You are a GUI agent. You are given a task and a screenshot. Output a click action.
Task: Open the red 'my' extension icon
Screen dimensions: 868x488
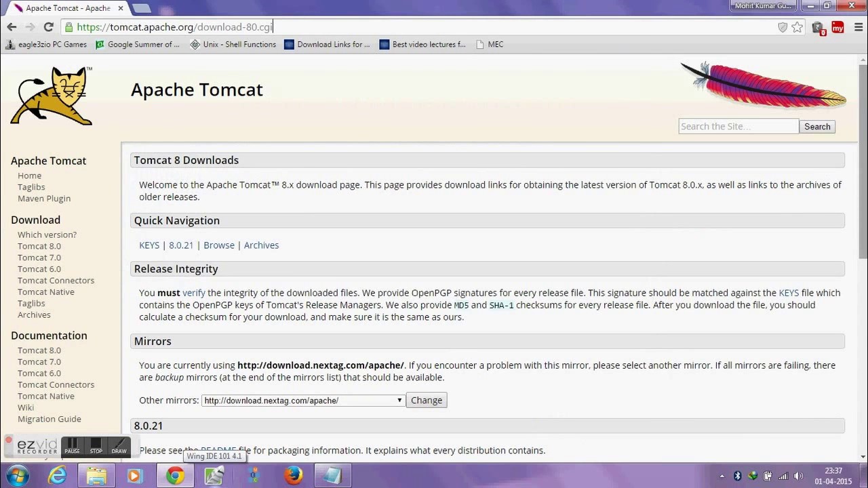(x=838, y=27)
